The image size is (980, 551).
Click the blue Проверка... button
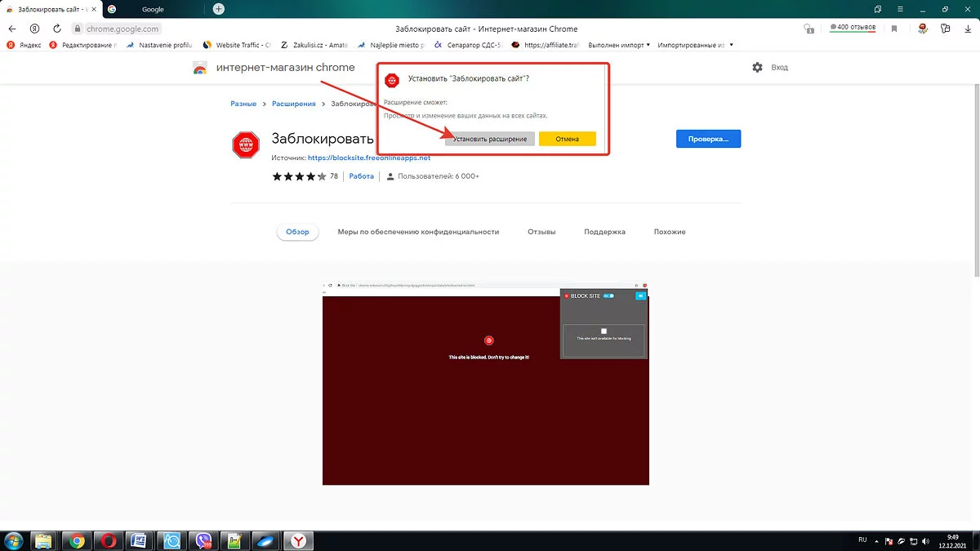708,139
